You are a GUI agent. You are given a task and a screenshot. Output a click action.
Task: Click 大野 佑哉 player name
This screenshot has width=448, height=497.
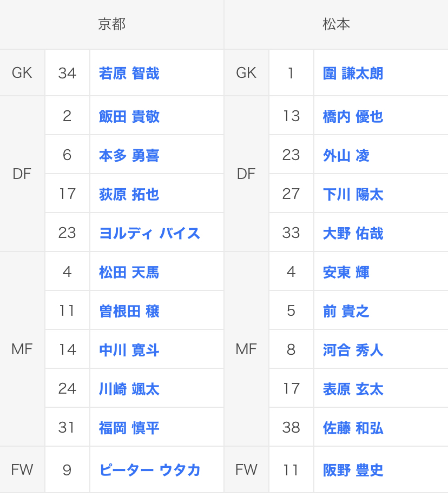pos(353,233)
